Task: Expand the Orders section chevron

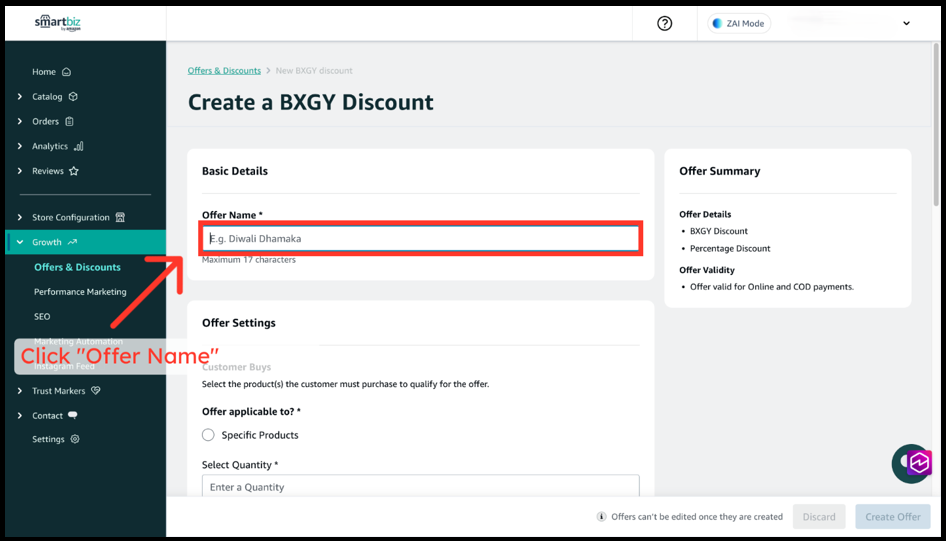Action: tap(20, 121)
